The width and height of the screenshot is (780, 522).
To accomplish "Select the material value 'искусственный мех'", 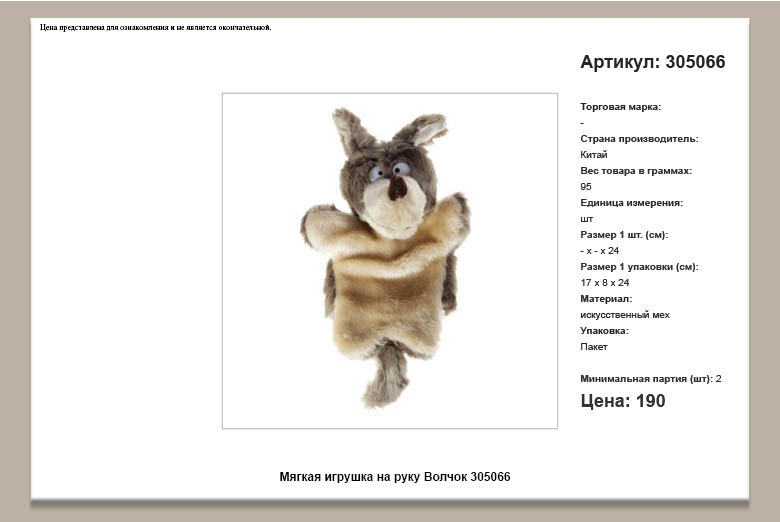I will click(625, 315).
